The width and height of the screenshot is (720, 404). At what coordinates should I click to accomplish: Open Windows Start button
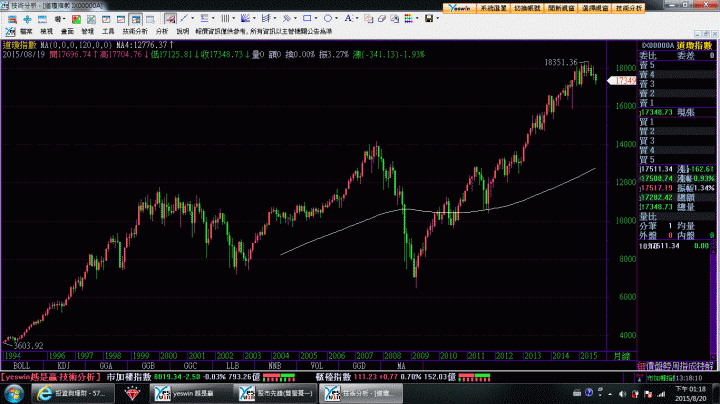click(14, 393)
